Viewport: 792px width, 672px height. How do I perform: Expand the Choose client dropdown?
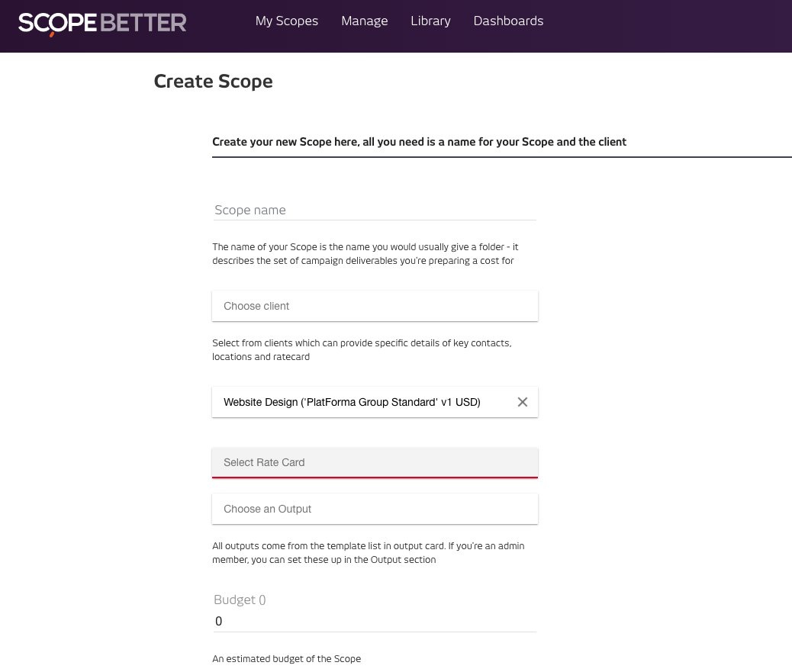point(375,306)
